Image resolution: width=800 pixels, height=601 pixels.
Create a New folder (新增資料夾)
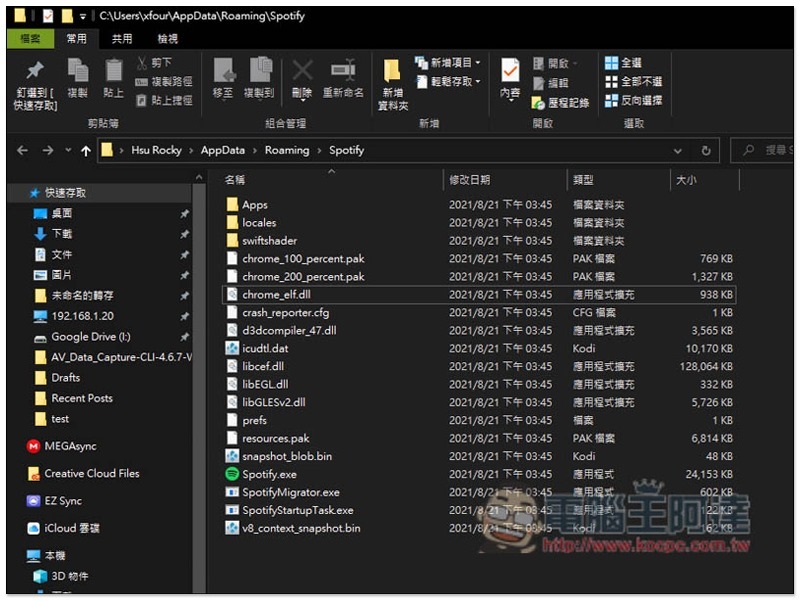(392, 84)
